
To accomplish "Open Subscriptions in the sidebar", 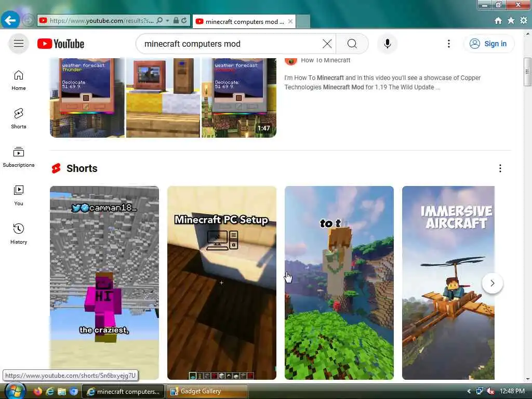I will [19, 157].
